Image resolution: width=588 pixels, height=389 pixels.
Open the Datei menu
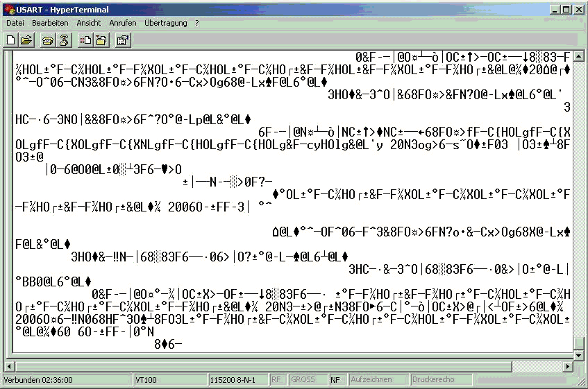pyautogui.click(x=15, y=23)
